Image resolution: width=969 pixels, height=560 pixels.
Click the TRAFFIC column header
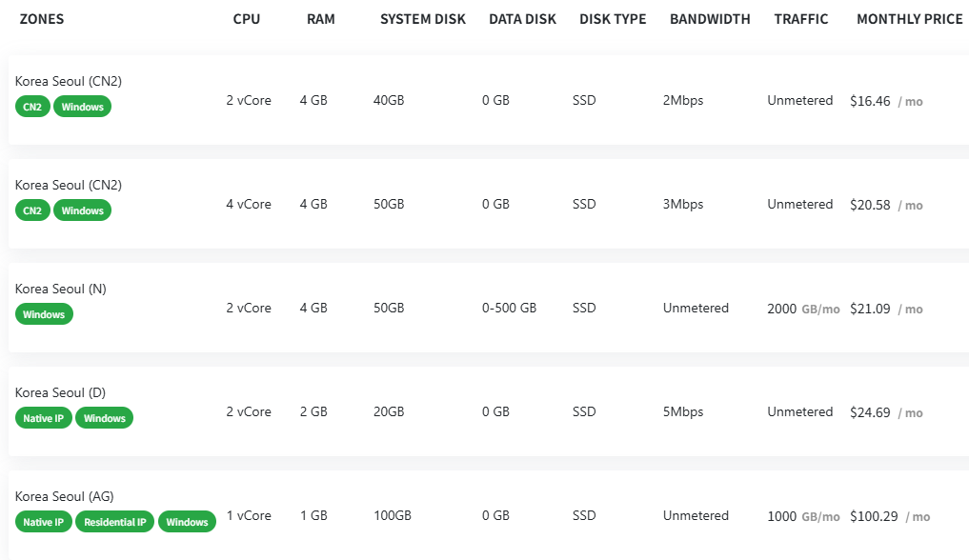pos(801,19)
